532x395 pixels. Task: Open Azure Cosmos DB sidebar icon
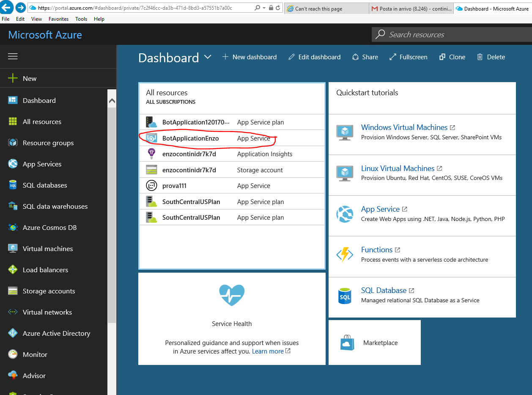point(13,228)
